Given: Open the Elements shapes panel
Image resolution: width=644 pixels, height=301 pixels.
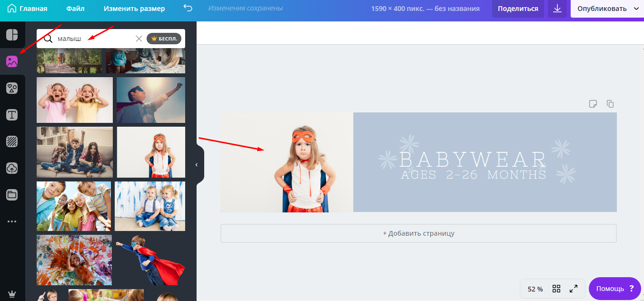Looking at the screenshot, I should coord(12,88).
